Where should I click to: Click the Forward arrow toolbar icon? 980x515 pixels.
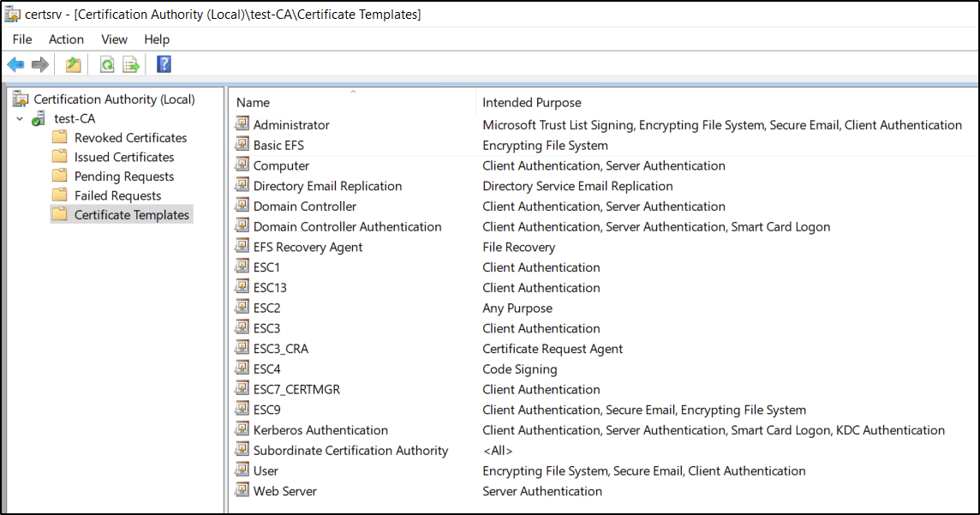(39, 64)
